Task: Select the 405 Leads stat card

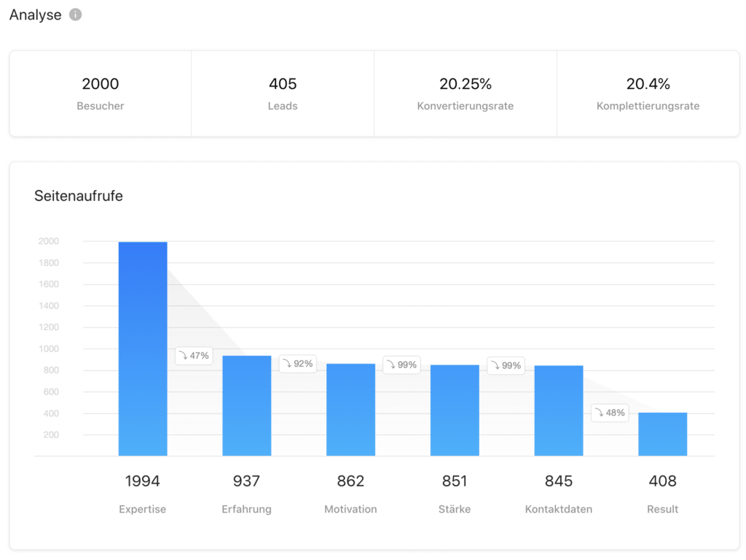Action: 283,94
